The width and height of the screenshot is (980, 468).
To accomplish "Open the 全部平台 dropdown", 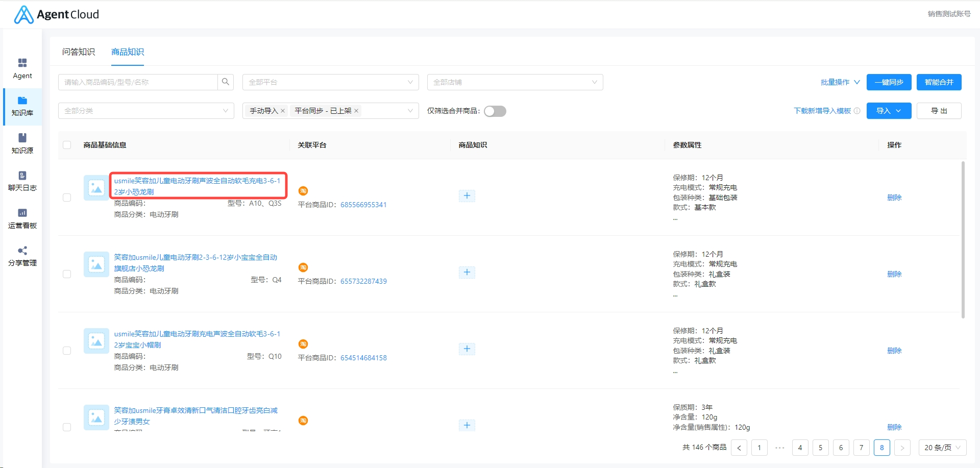I will tap(330, 82).
